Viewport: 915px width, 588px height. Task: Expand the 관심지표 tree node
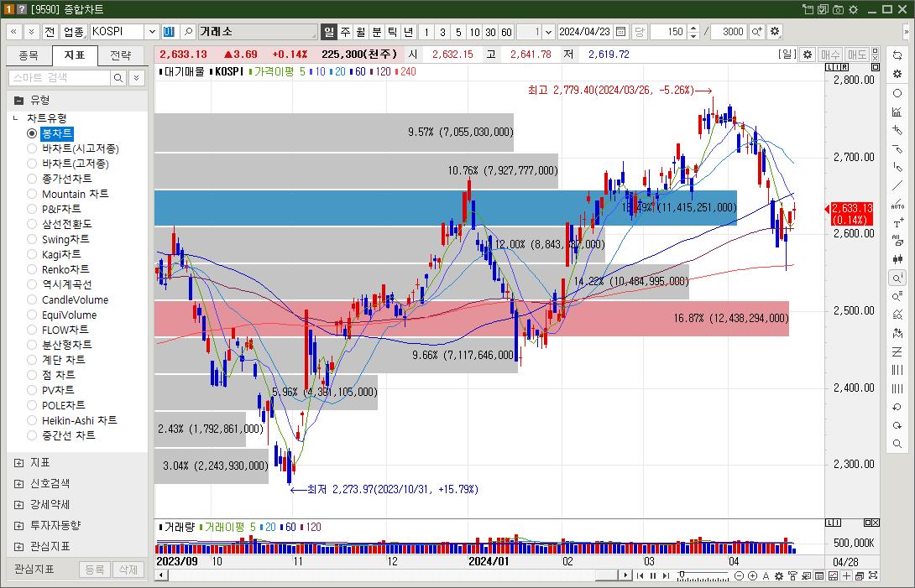18,547
